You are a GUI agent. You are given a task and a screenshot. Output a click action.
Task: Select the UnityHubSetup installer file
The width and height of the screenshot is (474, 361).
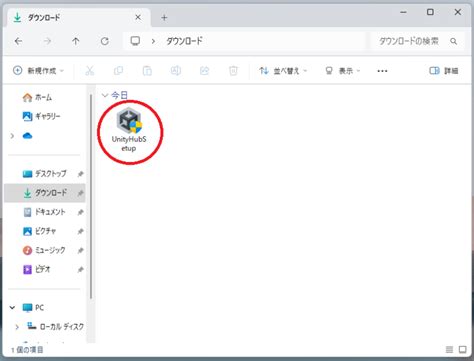[129, 130]
